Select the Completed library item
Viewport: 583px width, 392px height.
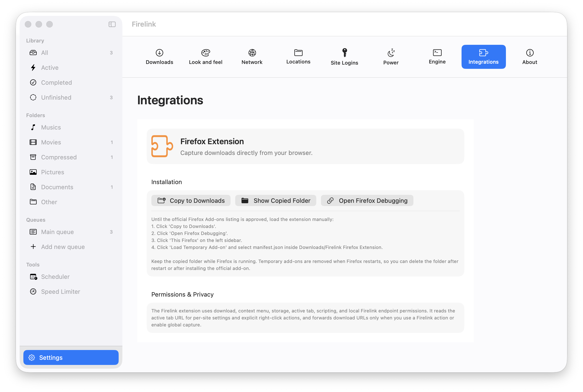click(71, 83)
